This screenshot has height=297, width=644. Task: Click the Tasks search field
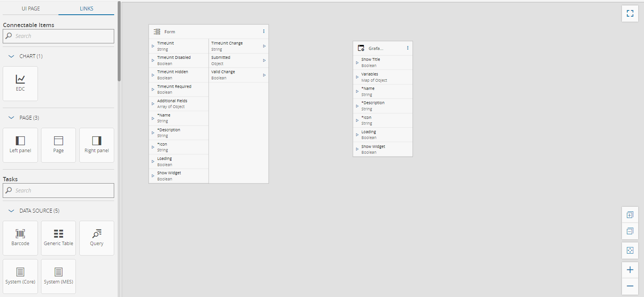click(62, 191)
